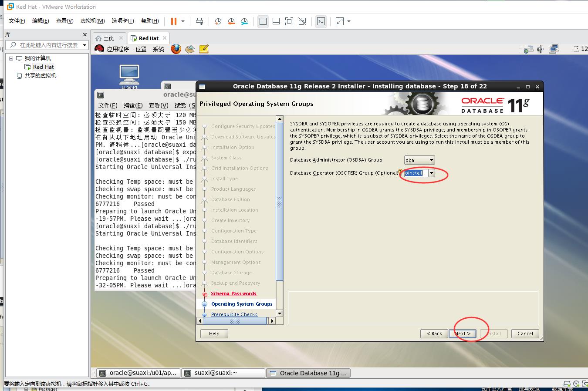The width and height of the screenshot is (588, 391).
Task: Open the 选项卡(T) menu
Action: tap(123, 21)
